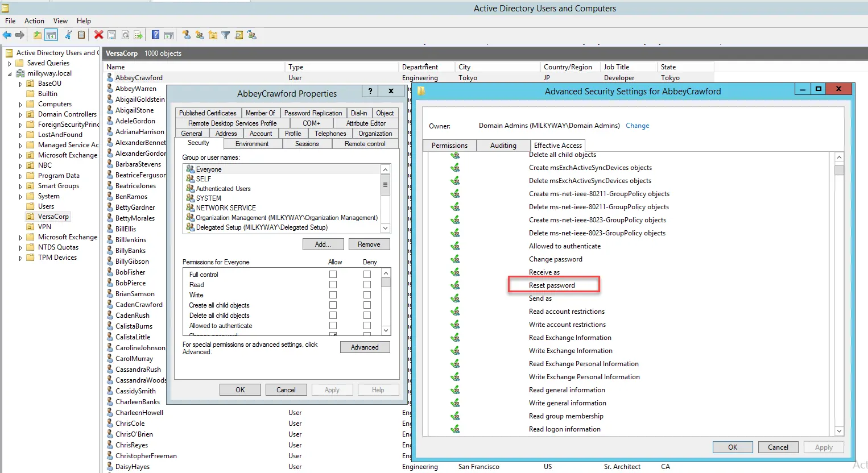This screenshot has height=473, width=868.
Task: Click the Remove button
Action: 369,244
